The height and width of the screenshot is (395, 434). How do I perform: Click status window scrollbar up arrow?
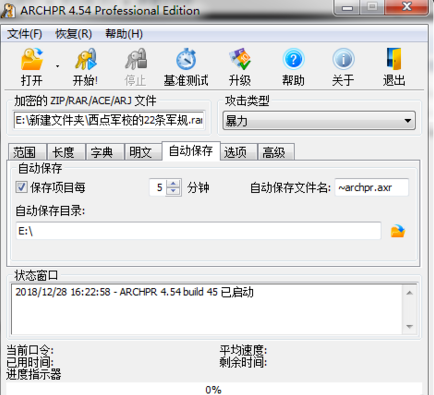[410, 293]
